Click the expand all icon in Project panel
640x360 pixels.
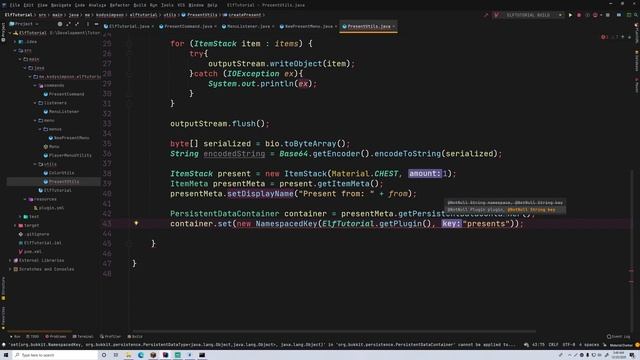click(69, 24)
